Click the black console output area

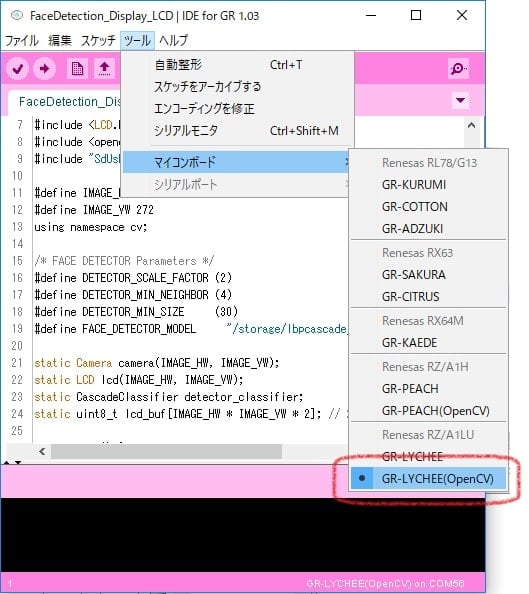tap(243, 535)
